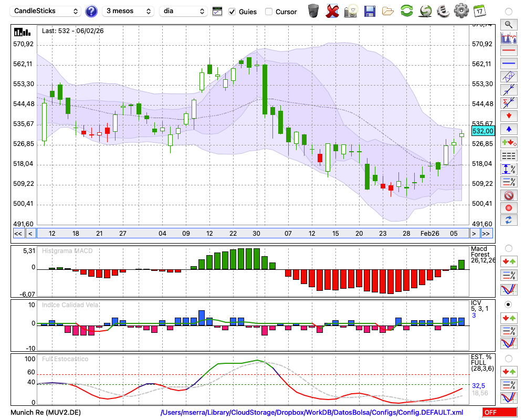Select the red horizontal line tool
This screenshot has width=525, height=420.
coord(508,51)
